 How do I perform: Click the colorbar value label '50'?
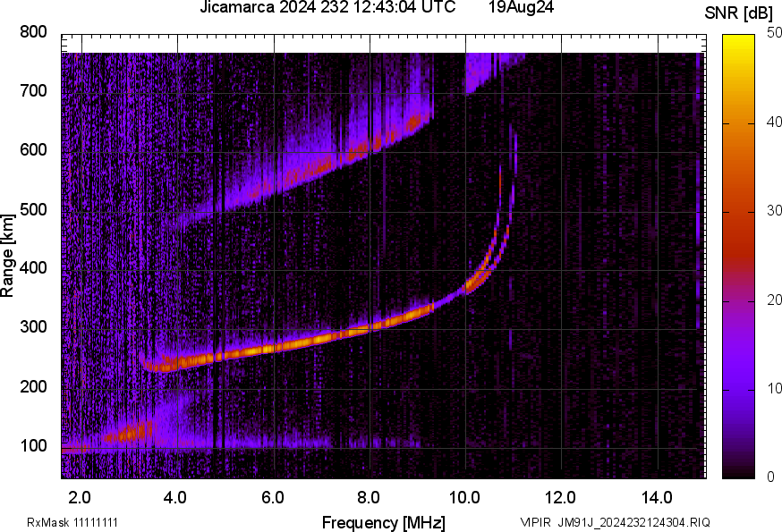click(774, 33)
